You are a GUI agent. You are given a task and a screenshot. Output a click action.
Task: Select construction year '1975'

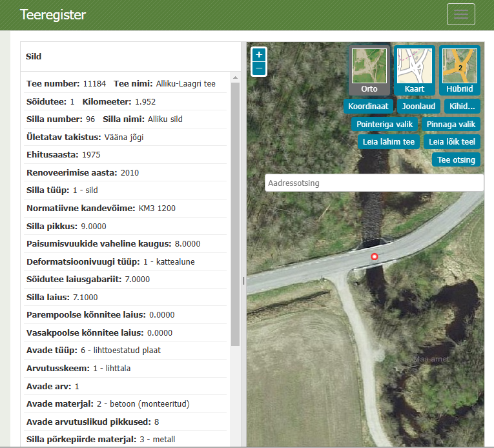pos(91,155)
